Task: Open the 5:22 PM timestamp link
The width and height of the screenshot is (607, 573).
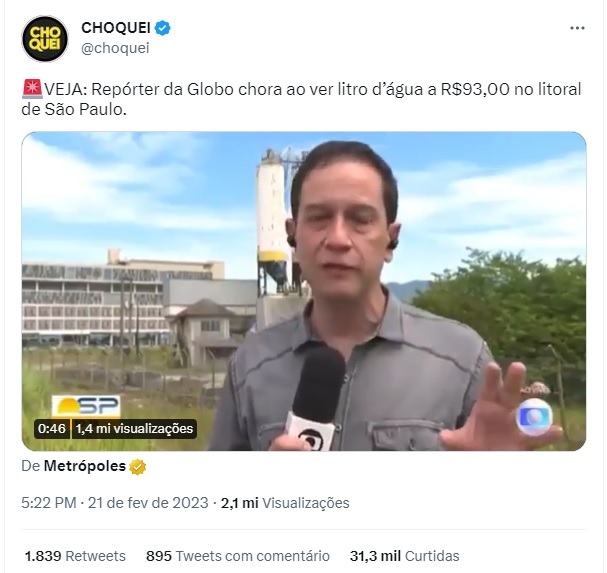Action: [x=49, y=503]
